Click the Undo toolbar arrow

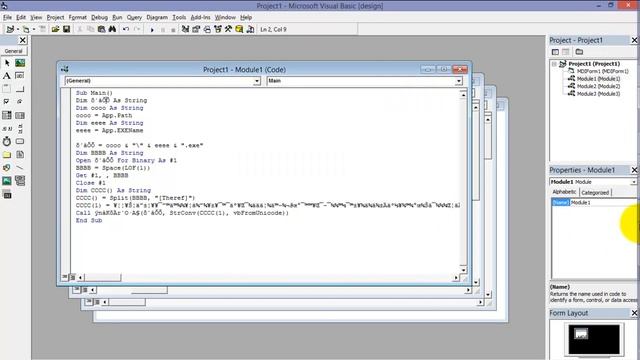[x=126, y=29]
